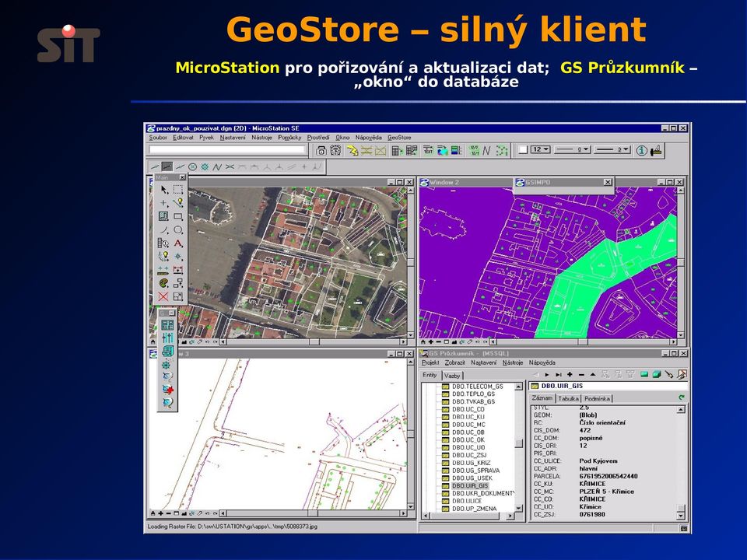747x560 pixels.
Task: Open the line weight dropdown showing 3
Action: tap(612, 149)
